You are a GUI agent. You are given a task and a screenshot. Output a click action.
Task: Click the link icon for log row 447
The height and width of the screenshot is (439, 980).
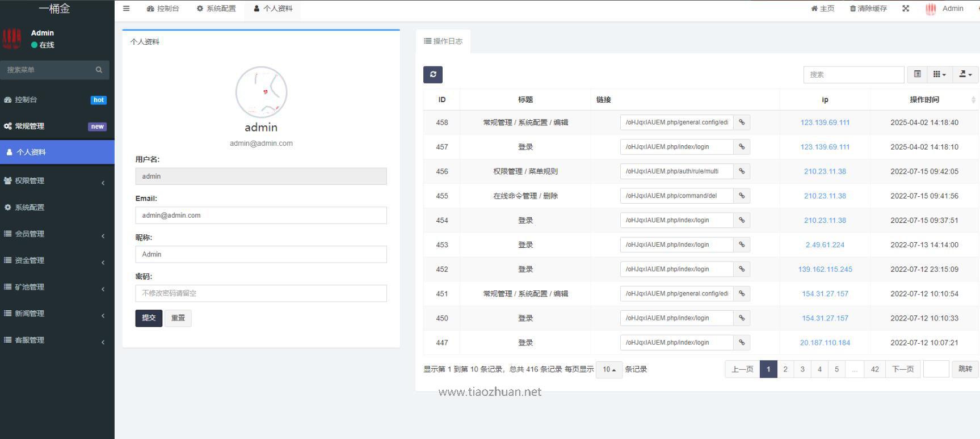coord(742,343)
